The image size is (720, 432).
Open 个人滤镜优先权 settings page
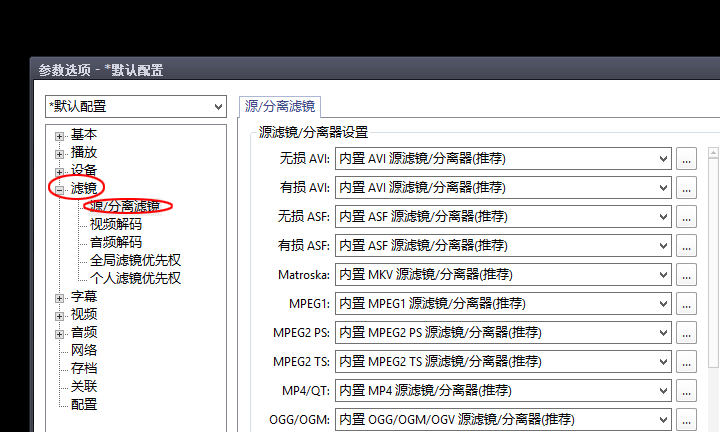click(135, 278)
